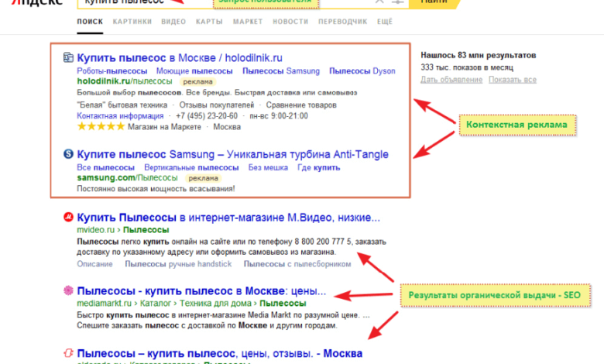Click the mvideo.ru domain link
Viewport: 604px width, 364px height.
pos(96,230)
